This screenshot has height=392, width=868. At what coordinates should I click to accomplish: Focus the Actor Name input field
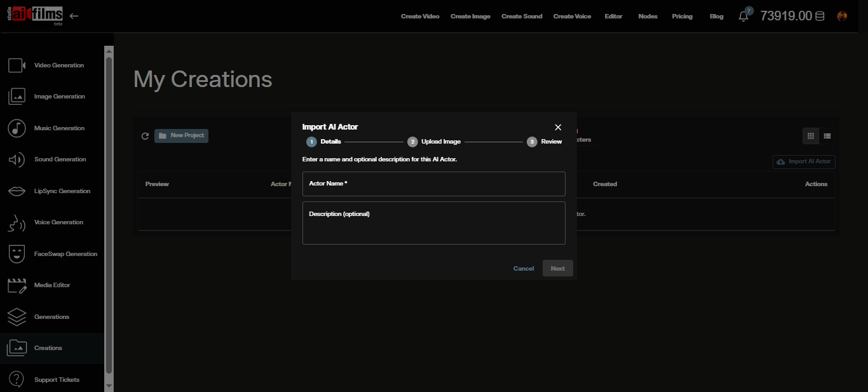click(x=434, y=184)
